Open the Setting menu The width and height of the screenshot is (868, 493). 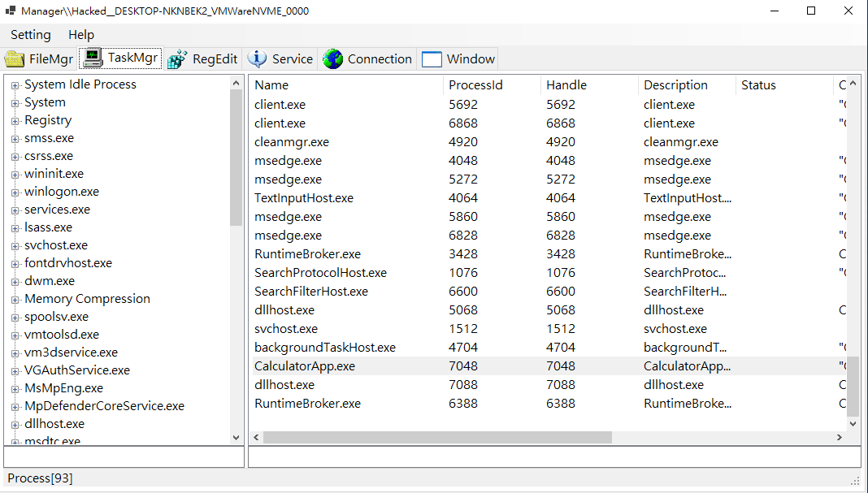tap(31, 35)
